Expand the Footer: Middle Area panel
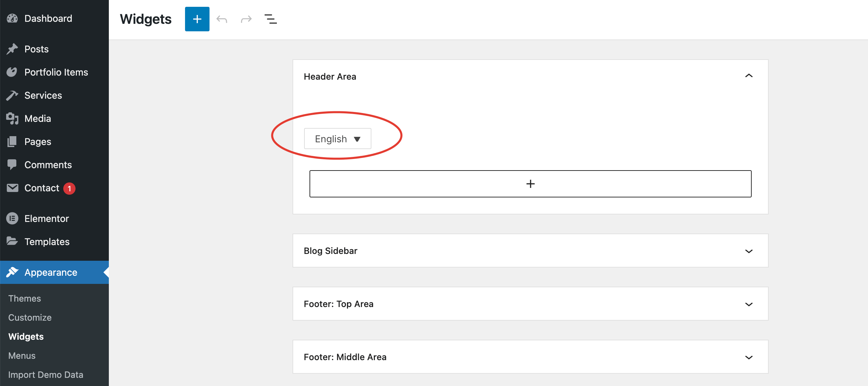This screenshot has height=386, width=868. (749, 357)
